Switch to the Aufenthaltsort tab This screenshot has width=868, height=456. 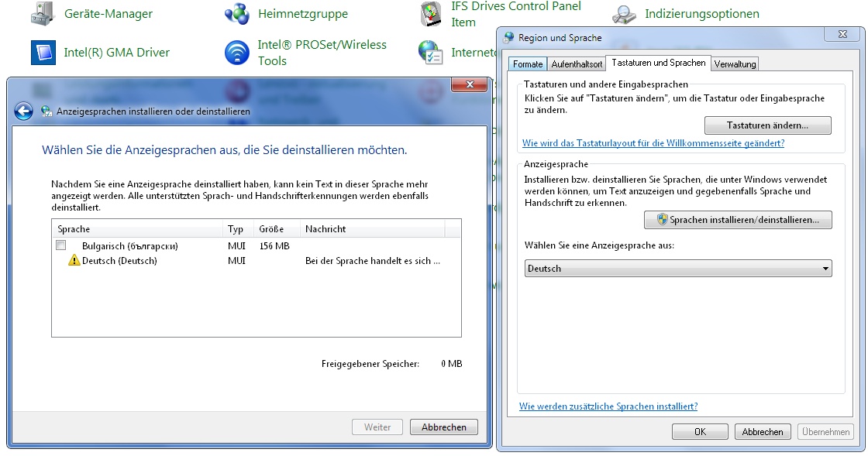pos(577,64)
